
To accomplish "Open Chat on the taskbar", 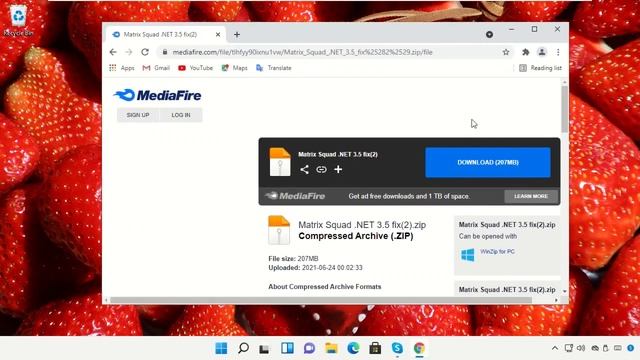I will pyautogui.click(x=309, y=348).
